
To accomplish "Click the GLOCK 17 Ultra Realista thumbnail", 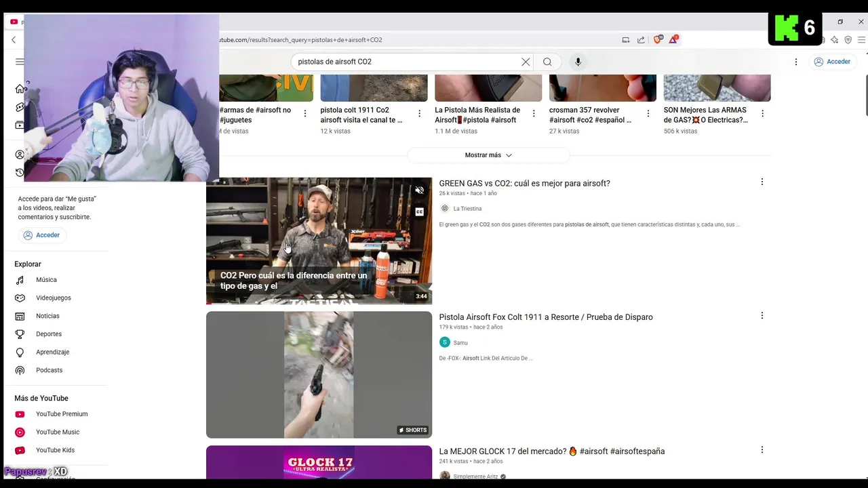I will pyautogui.click(x=319, y=462).
